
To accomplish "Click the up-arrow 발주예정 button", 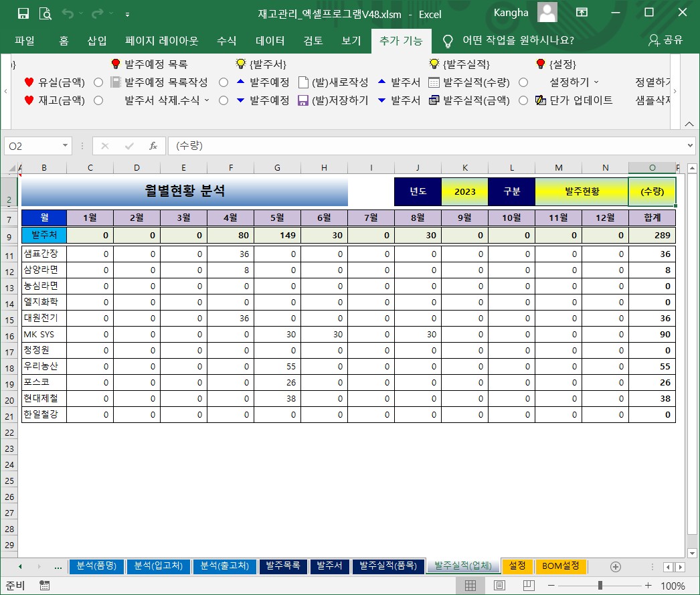I will click(x=263, y=82).
